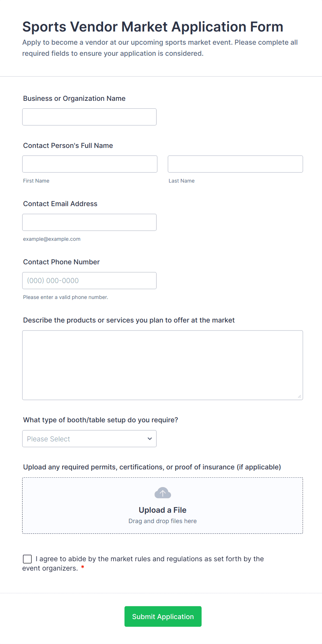Click the Upload a File text

click(x=162, y=510)
